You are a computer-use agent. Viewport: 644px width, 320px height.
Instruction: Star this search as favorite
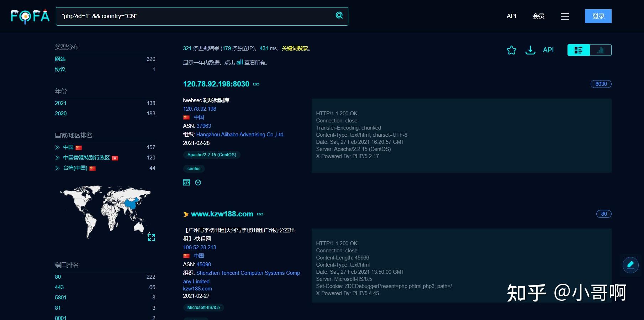point(511,50)
